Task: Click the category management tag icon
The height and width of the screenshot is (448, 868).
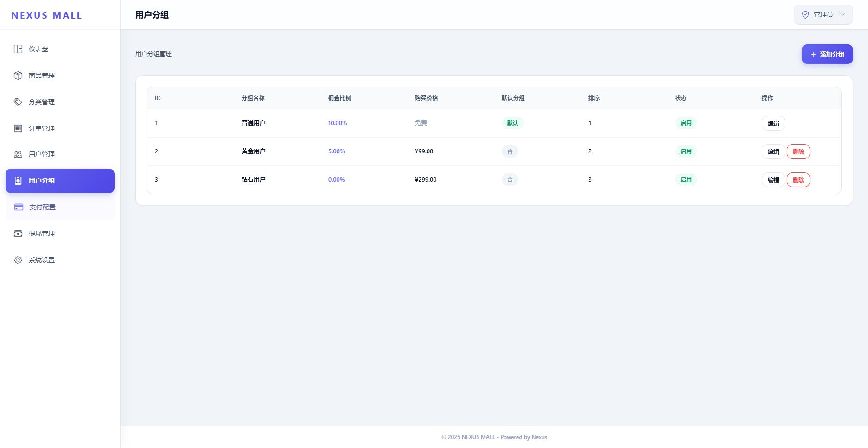Action: [x=18, y=102]
